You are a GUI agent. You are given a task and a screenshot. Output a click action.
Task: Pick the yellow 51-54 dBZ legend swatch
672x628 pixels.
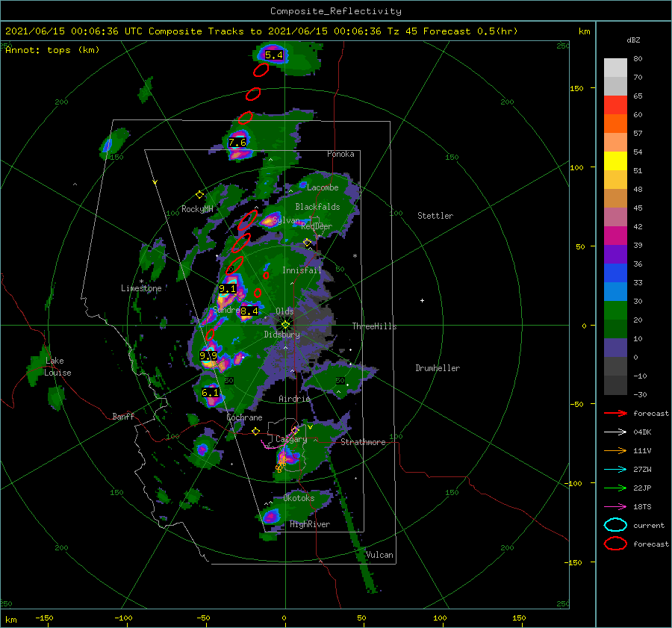pyautogui.click(x=615, y=161)
